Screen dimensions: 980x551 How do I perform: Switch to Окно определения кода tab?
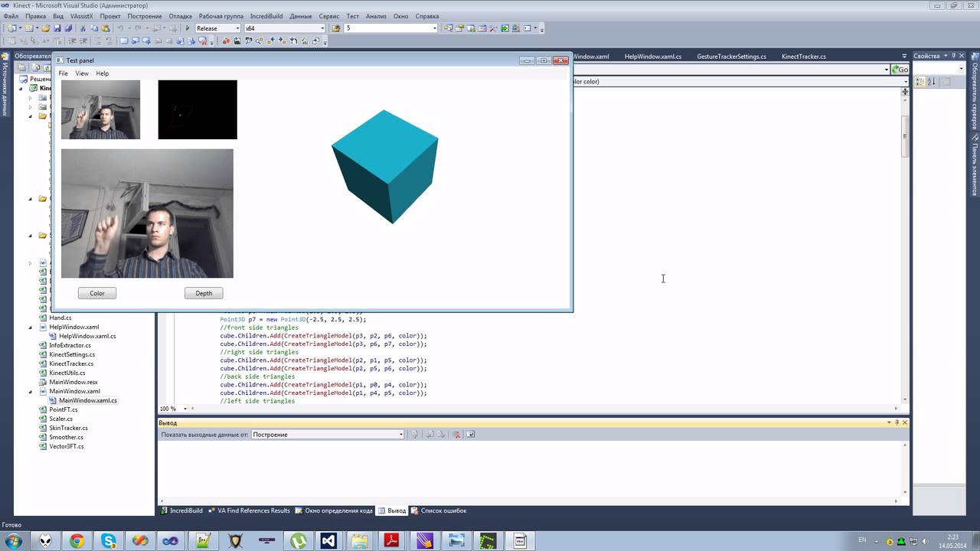coord(334,510)
